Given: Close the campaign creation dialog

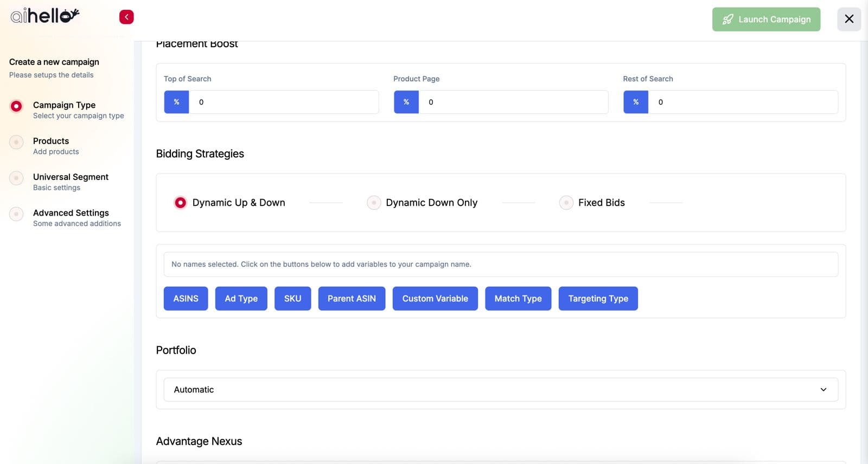Looking at the screenshot, I should click(849, 19).
